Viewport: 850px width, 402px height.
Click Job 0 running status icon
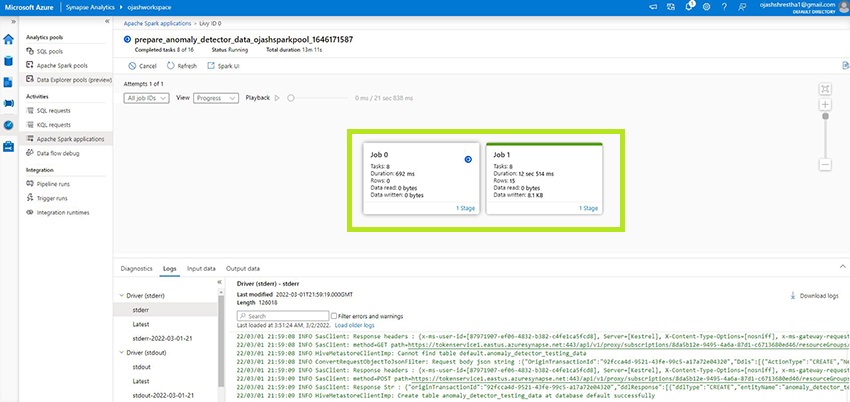pyautogui.click(x=468, y=159)
